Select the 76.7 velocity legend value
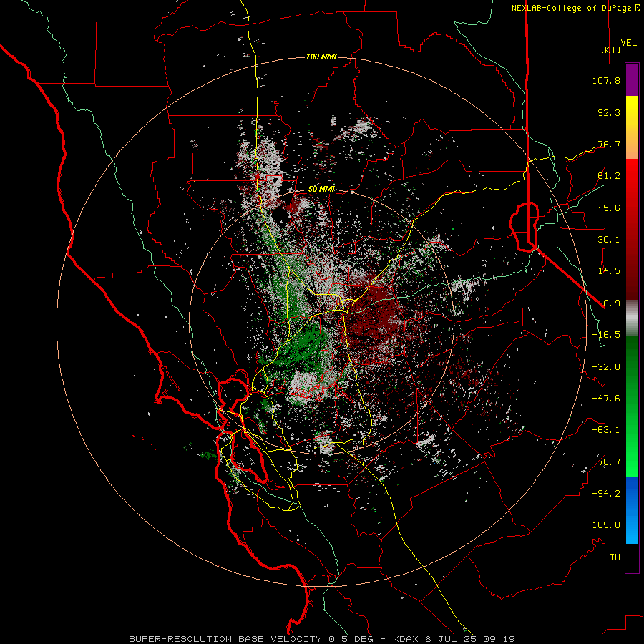The height and width of the screenshot is (644, 644). [609, 144]
